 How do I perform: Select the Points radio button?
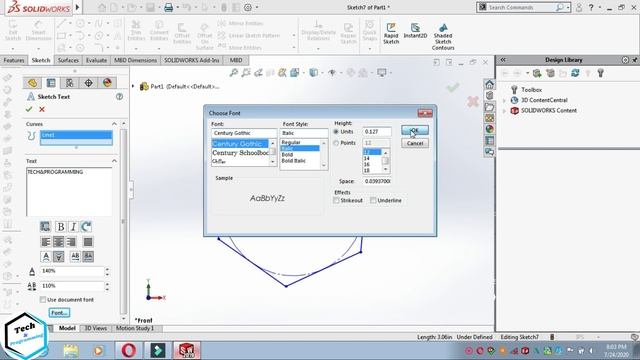click(x=336, y=143)
